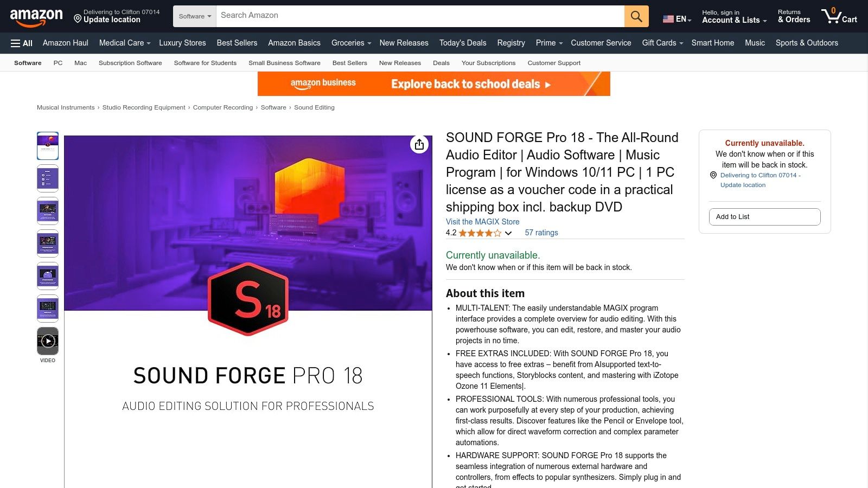The width and height of the screenshot is (868, 488).
Task: Open the Add to List dropdown
Action: [x=764, y=217]
